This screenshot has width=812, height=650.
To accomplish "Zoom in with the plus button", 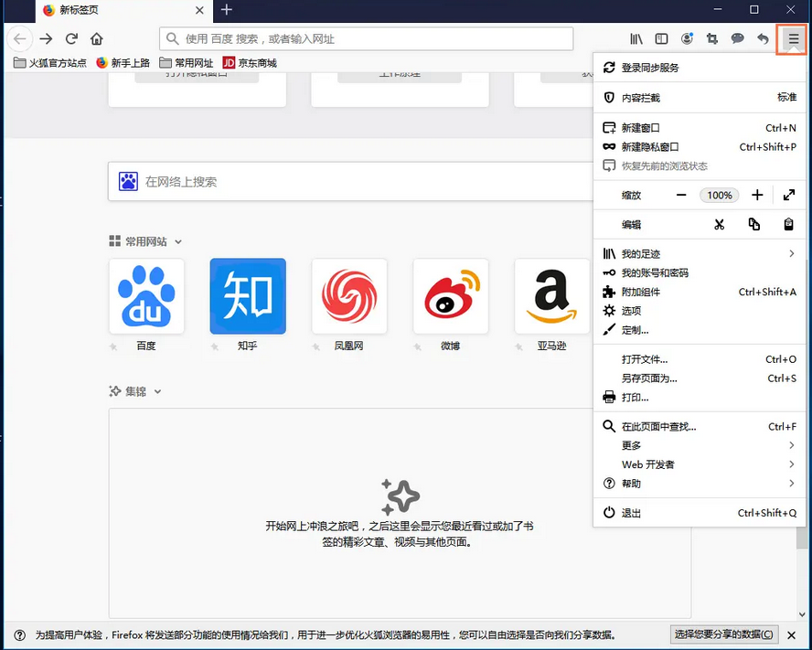I will coord(757,196).
